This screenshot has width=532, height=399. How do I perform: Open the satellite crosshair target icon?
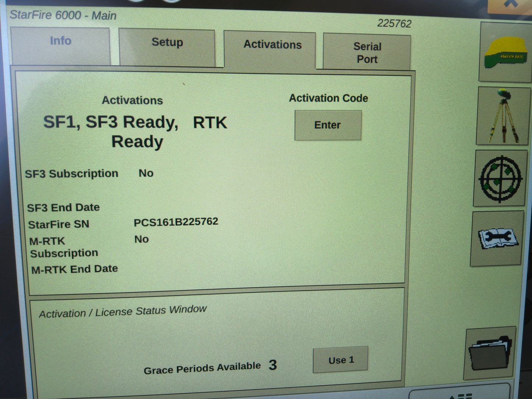click(x=500, y=179)
